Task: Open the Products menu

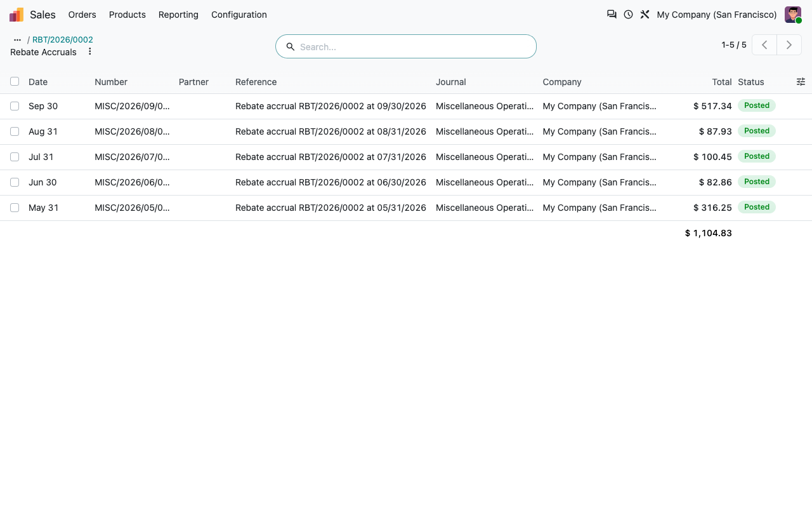Action: (x=128, y=15)
